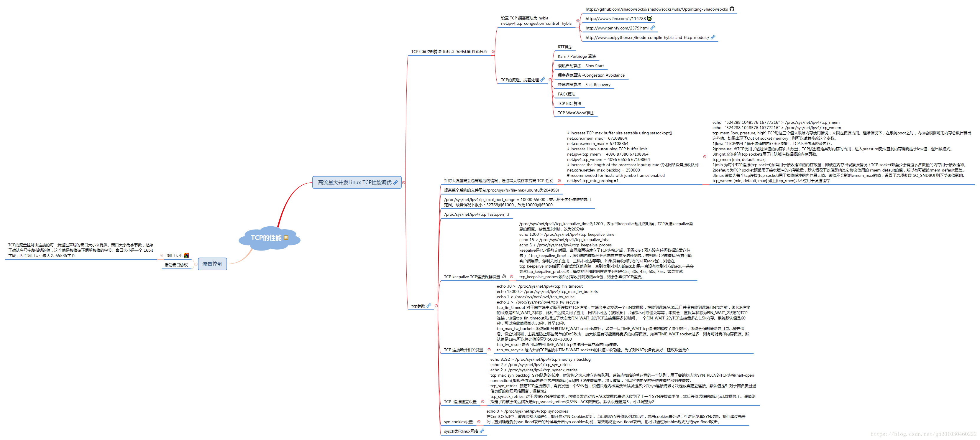Screen dimensions: 980x440
Task: Click the link icon after the coolpython.cn URL
Action: point(713,37)
